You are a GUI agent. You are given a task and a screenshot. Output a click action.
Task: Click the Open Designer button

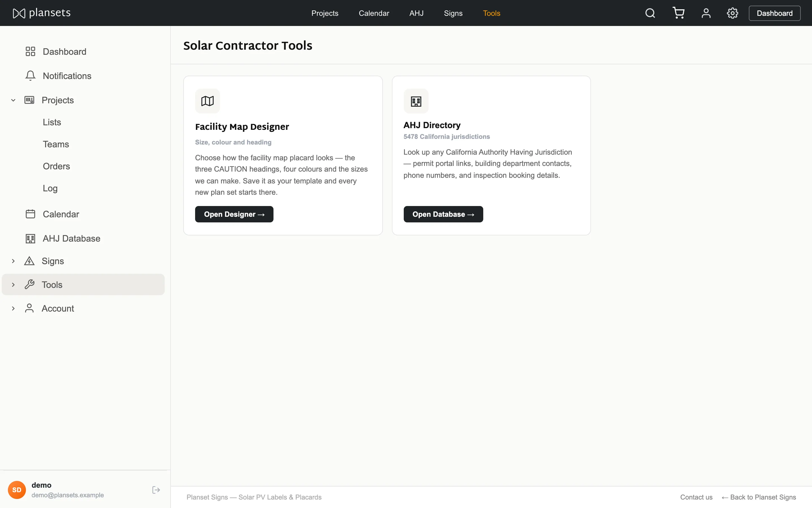pos(234,214)
